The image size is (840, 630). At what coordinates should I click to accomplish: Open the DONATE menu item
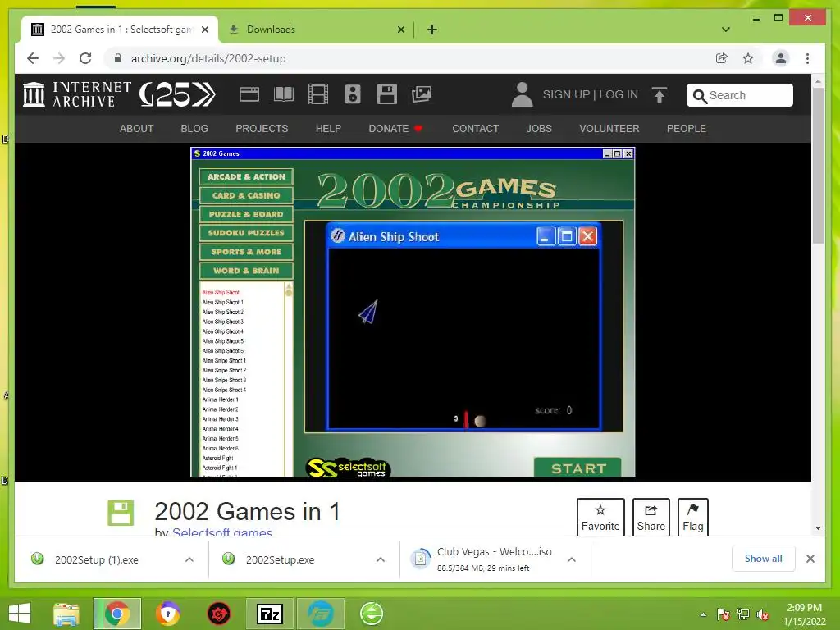395,129
